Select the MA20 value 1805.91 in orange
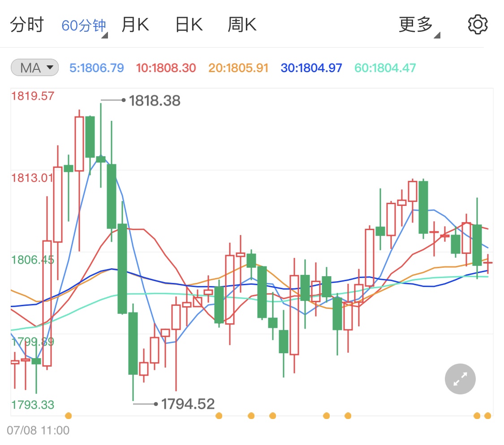This screenshot has height=445, width=504. pyautogui.click(x=238, y=68)
